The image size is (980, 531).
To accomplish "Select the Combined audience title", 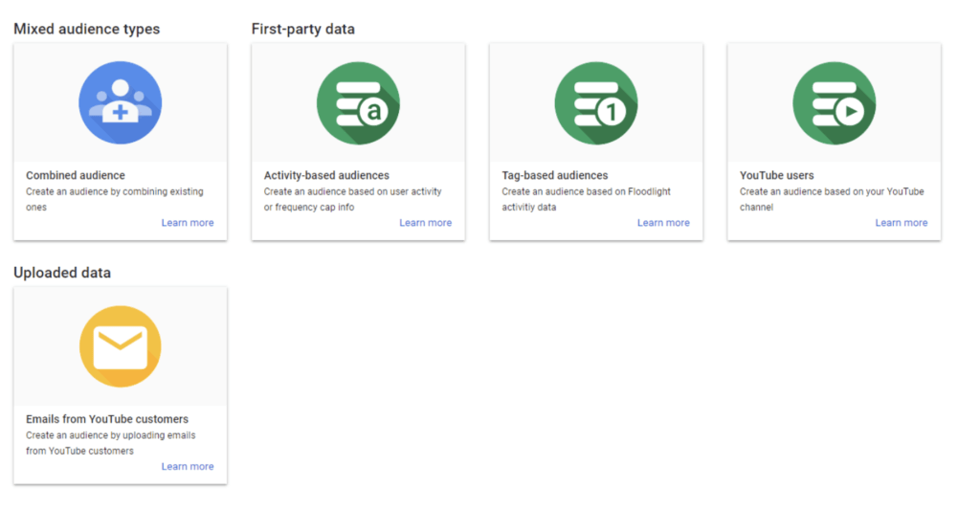I will pos(76,176).
